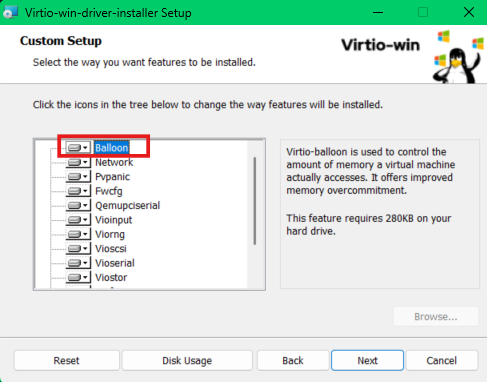Select the Viostor tree item
This screenshot has width=487, height=382.
(111, 277)
